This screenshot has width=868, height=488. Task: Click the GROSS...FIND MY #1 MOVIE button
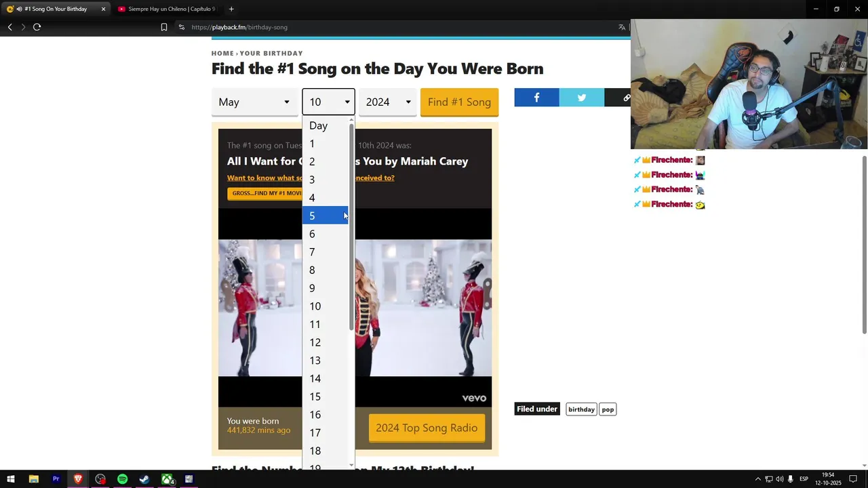click(265, 193)
